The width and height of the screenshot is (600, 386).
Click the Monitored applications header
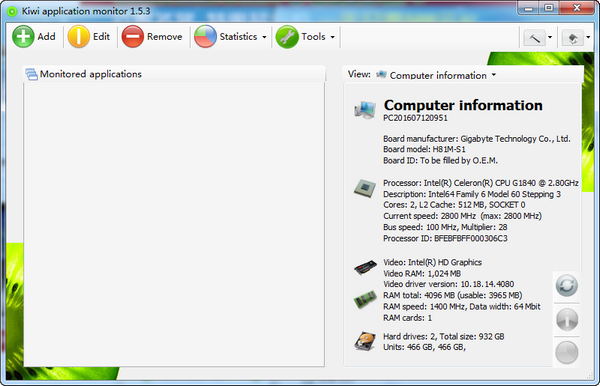pyautogui.click(x=91, y=74)
